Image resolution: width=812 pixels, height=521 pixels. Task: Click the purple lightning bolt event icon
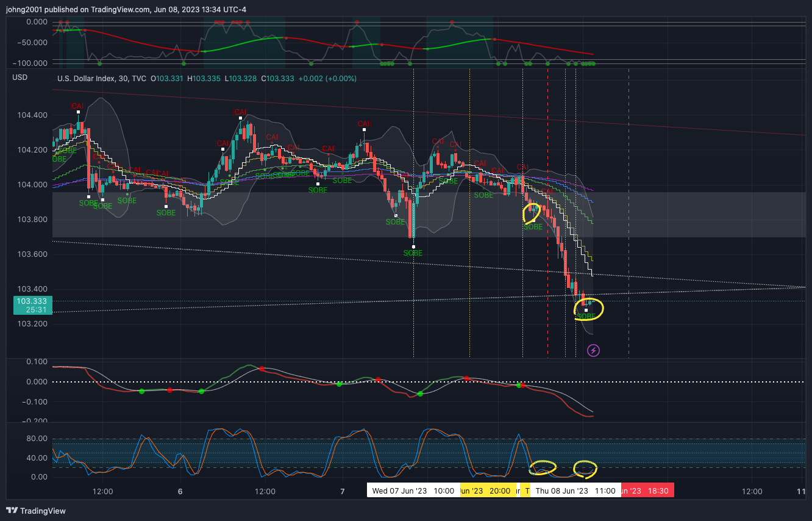click(593, 350)
